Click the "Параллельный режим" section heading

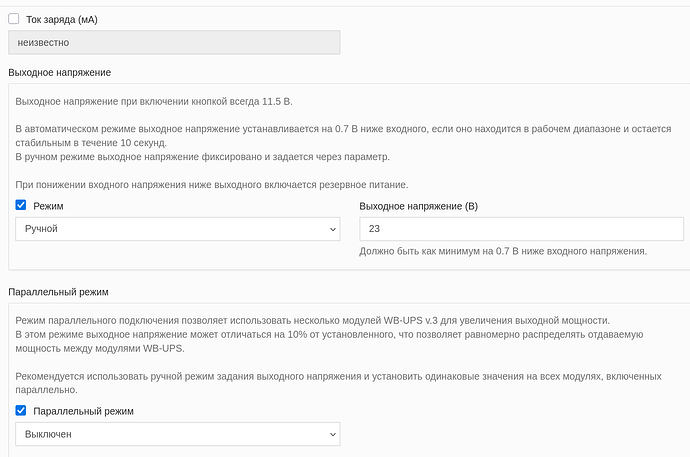tap(57, 291)
